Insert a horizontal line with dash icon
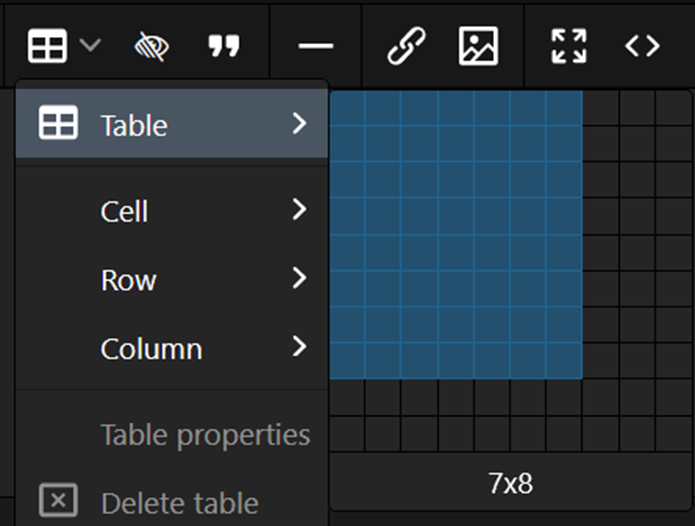The width and height of the screenshot is (695, 526). tap(316, 46)
